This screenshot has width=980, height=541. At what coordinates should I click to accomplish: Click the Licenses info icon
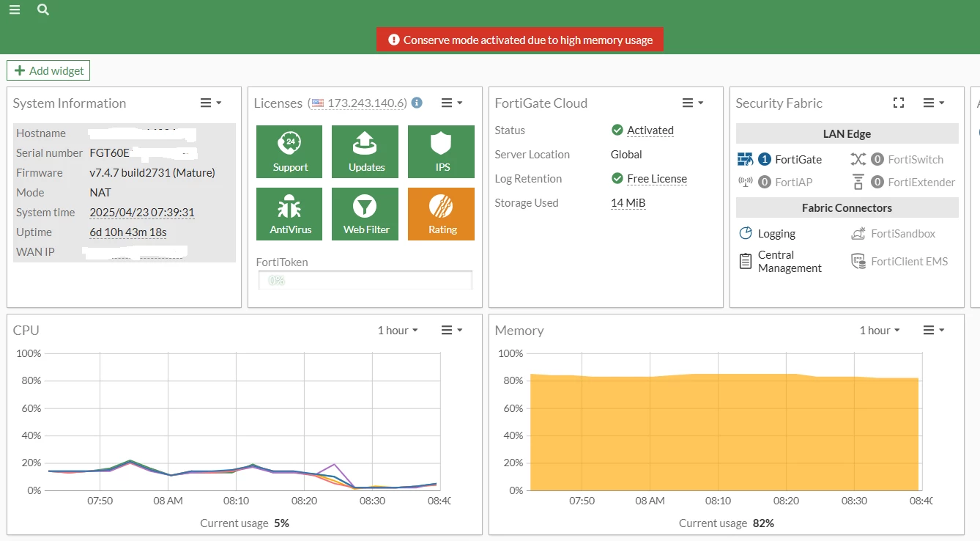(417, 103)
